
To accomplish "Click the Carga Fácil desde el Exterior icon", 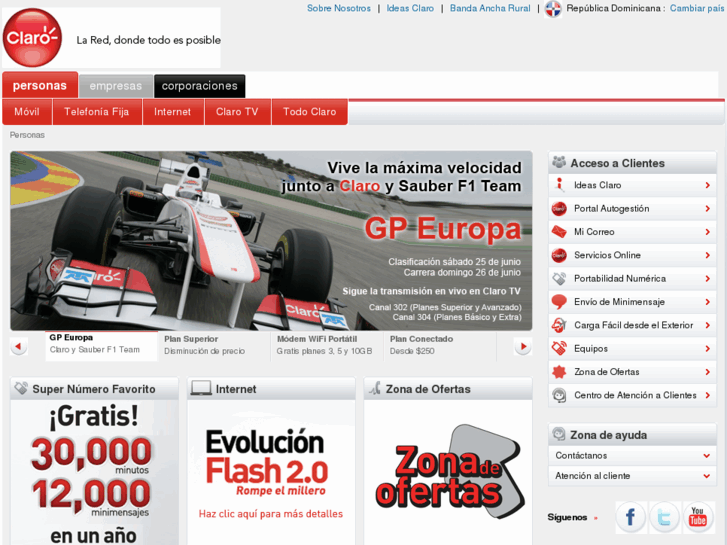I will click(x=559, y=325).
